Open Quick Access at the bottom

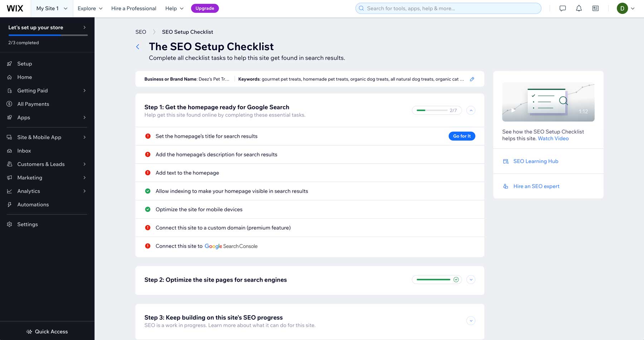47,331
